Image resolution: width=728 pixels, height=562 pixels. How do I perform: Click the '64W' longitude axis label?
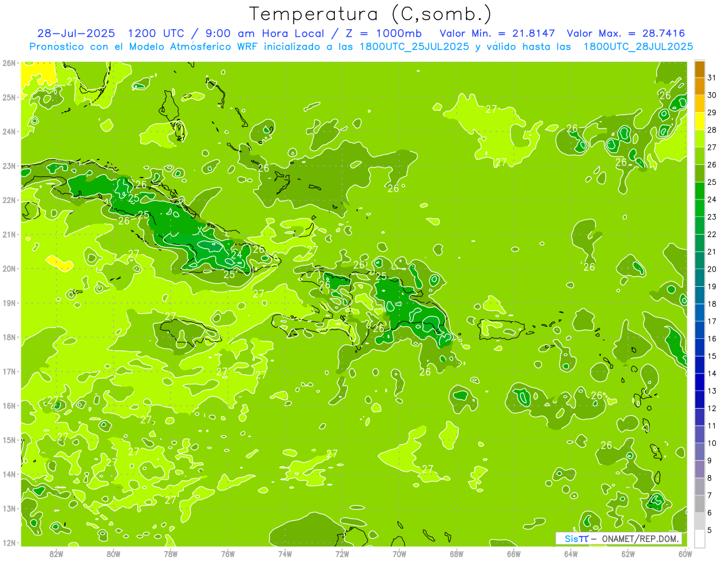pyautogui.click(x=571, y=554)
